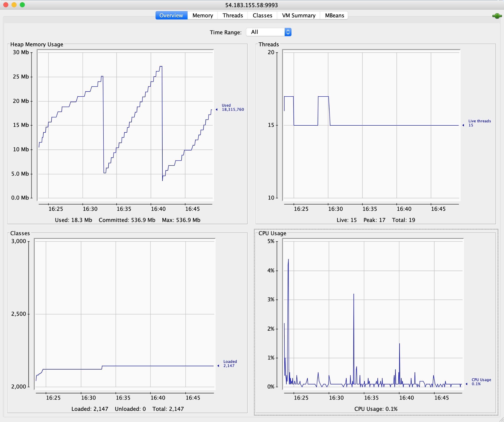Select the Classes tab
The width and height of the screenshot is (504, 422).
(x=262, y=15)
